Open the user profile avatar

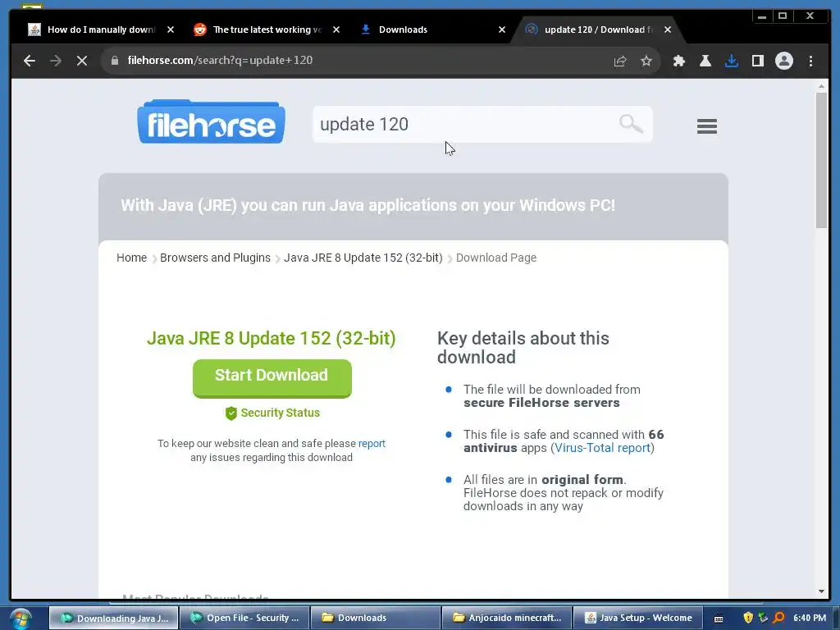coord(783,61)
